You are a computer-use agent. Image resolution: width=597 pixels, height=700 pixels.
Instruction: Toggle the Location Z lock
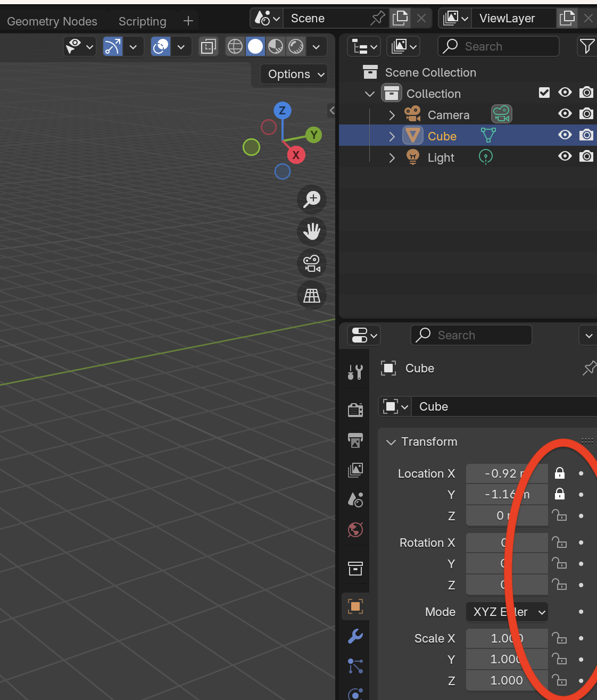click(560, 515)
